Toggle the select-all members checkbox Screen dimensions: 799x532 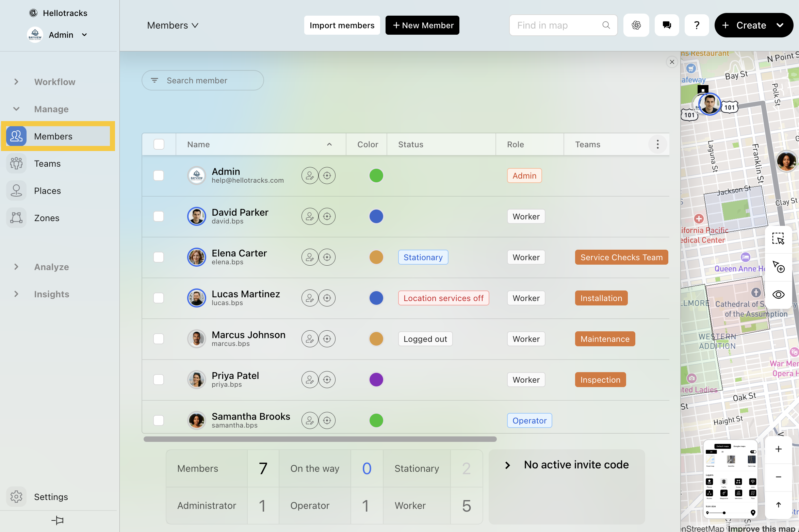click(x=159, y=144)
